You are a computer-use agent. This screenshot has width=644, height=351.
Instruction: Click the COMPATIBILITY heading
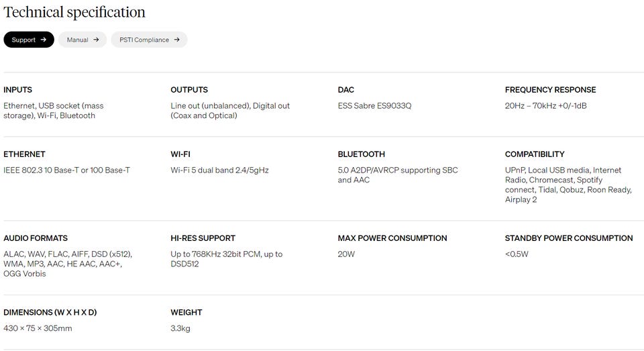(x=535, y=154)
